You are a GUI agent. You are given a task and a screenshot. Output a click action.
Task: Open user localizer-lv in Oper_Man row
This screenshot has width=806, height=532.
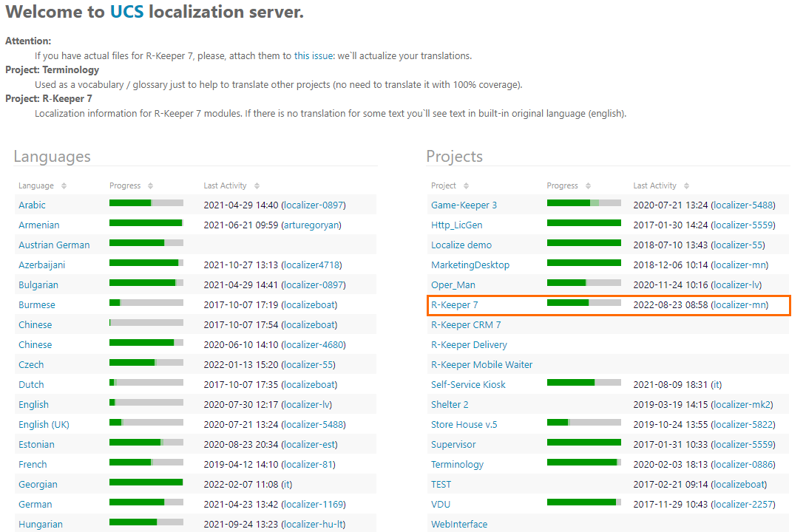(736, 285)
